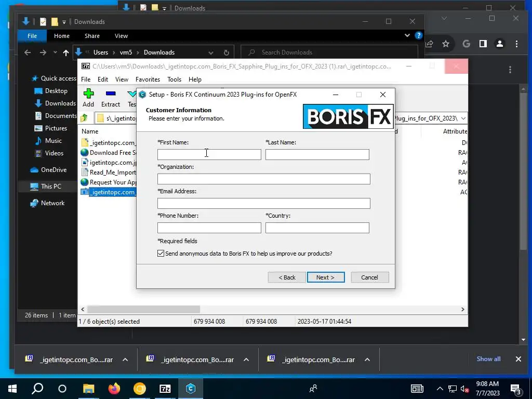Click the Phone Number input field
This screenshot has height=399, width=532.
(209, 228)
